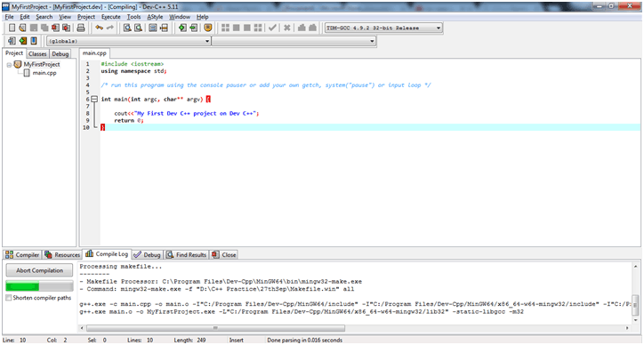Click the Save file toolbar icon
This screenshot has width=644, height=345.
(34, 28)
